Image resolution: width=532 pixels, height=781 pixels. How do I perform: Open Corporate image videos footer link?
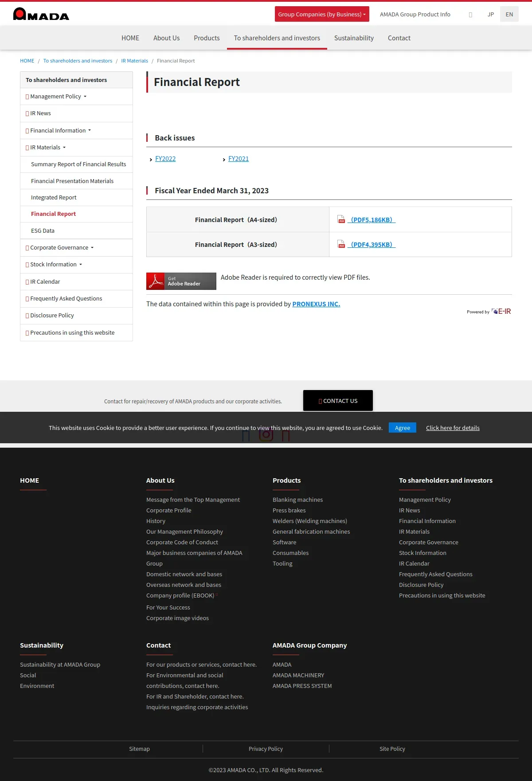(177, 618)
